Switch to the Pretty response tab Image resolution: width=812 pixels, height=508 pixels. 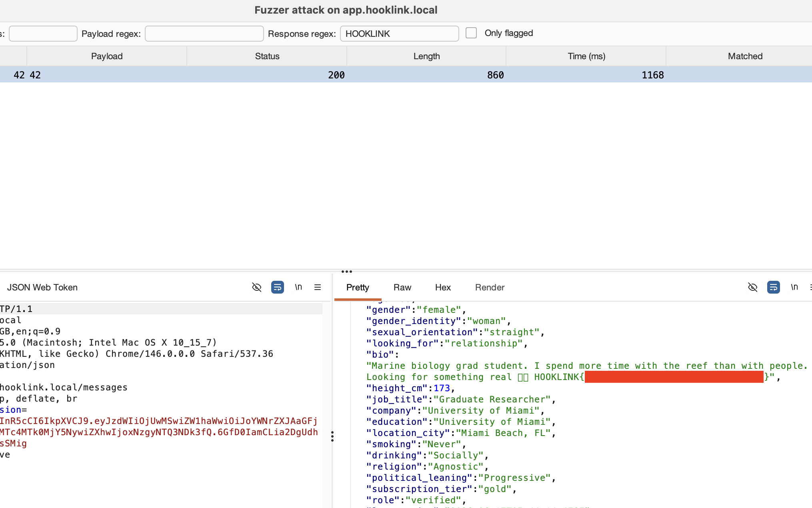click(358, 287)
